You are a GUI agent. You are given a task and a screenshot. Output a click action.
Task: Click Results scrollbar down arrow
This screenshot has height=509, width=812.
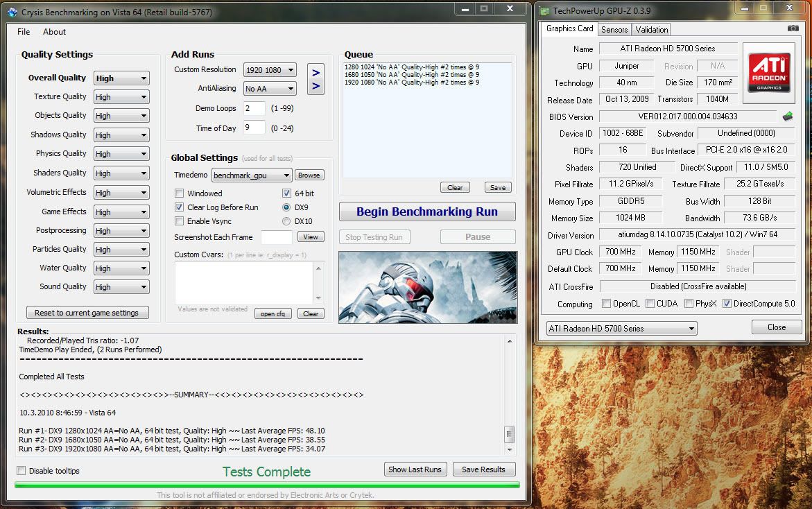[x=510, y=449]
